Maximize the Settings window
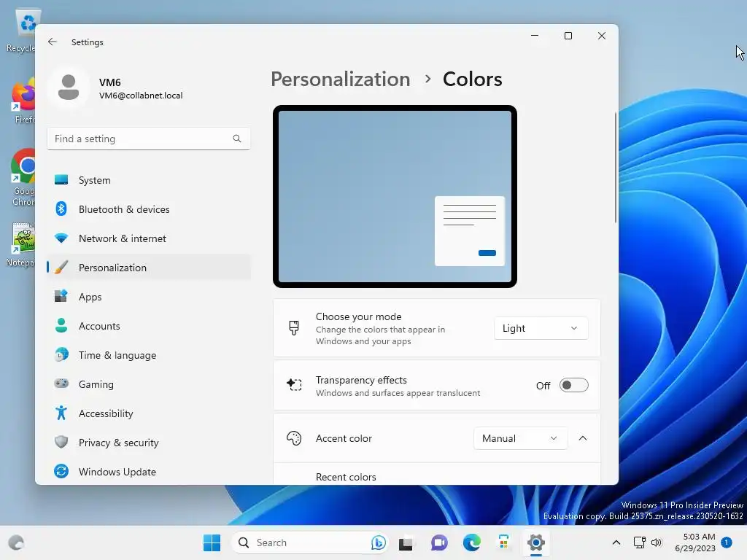This screenshot has height=560, width=747. coord(568,36)
